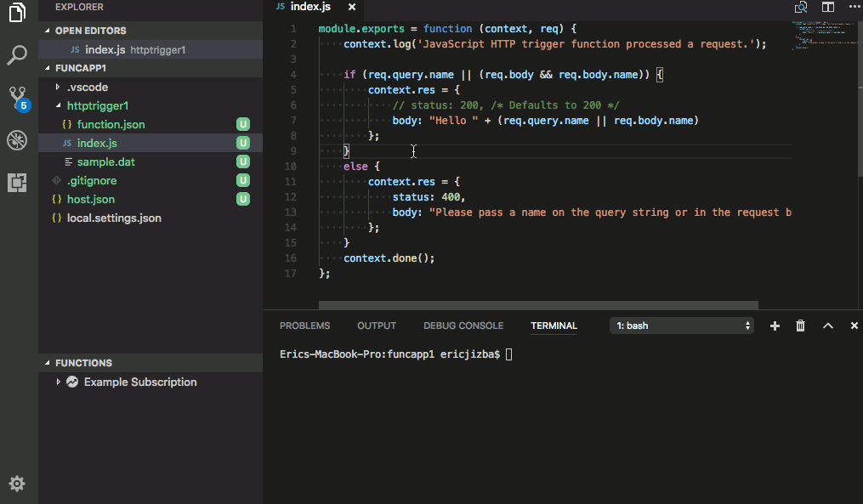Open the Extensions view in activity bar
The height and width of the screenshot is (504, 863).
(x=17, y=182)
